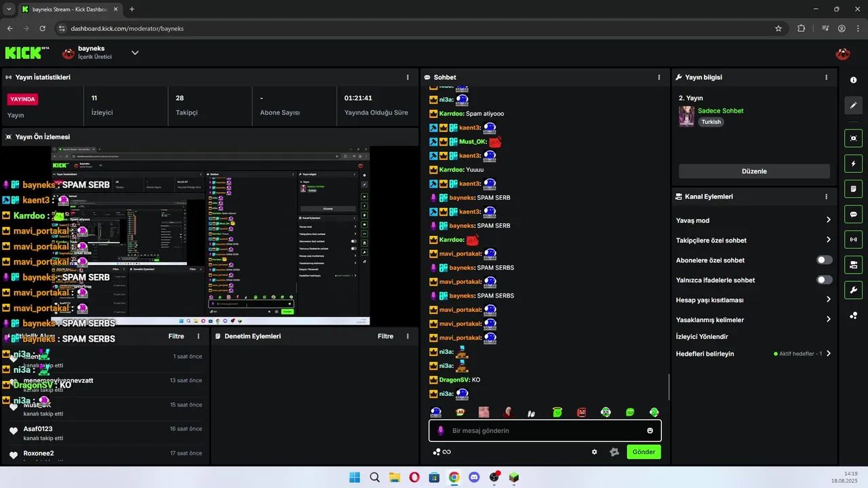The height and width of the screenshot is (488, 868).
Task: Toggle the lightning bolt widget icon
Action: pyautogui.click(x=853, y=163)
